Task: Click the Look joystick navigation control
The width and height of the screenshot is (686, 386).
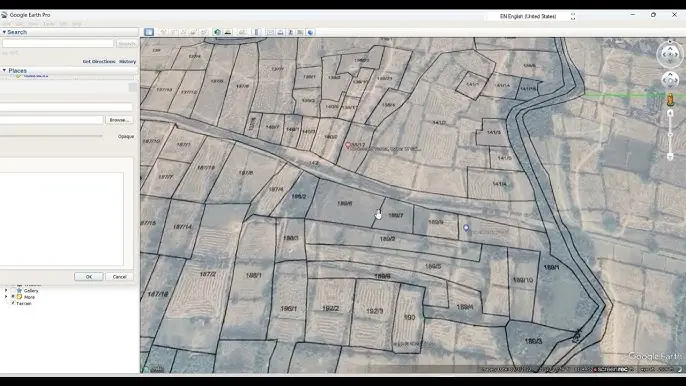Action: click(670, 54)
